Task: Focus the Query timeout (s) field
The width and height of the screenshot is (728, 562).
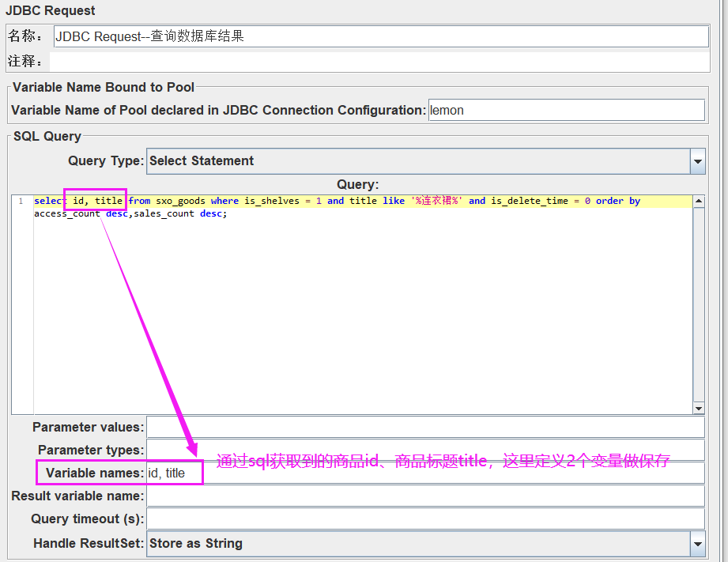Action: (425, 519)
